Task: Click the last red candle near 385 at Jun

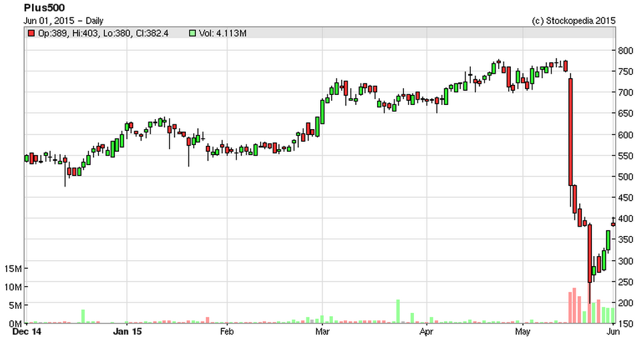Action: coord(613,224)
